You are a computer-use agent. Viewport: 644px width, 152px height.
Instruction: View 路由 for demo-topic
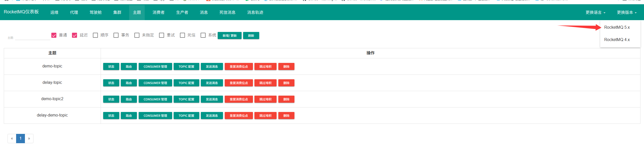coord(129,66)
